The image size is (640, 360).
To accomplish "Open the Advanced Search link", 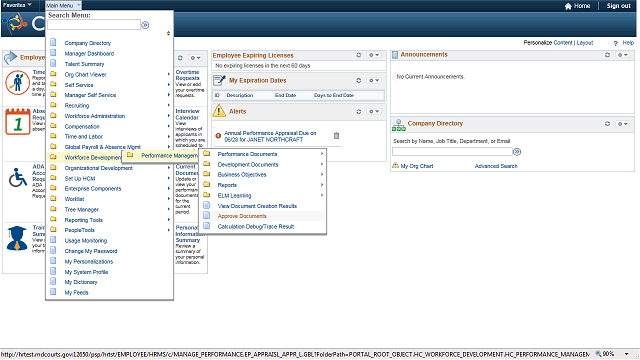I will [x=496, y=166].
